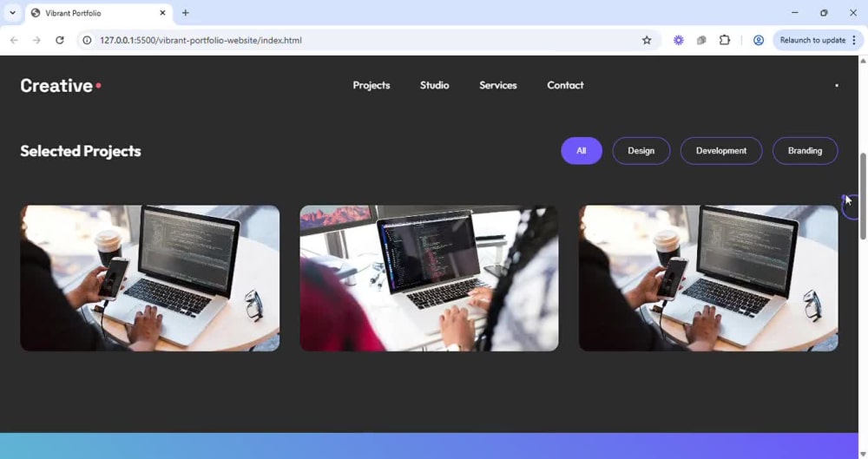Open the Projects nav link
The image size is (868, 459).
coord(372,85)
